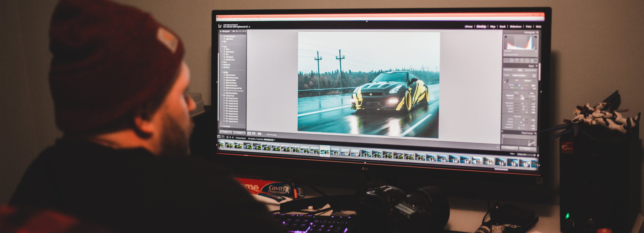Click the point curve target icon in Tone Curve

pyautogui.click(x=503, y=136)
